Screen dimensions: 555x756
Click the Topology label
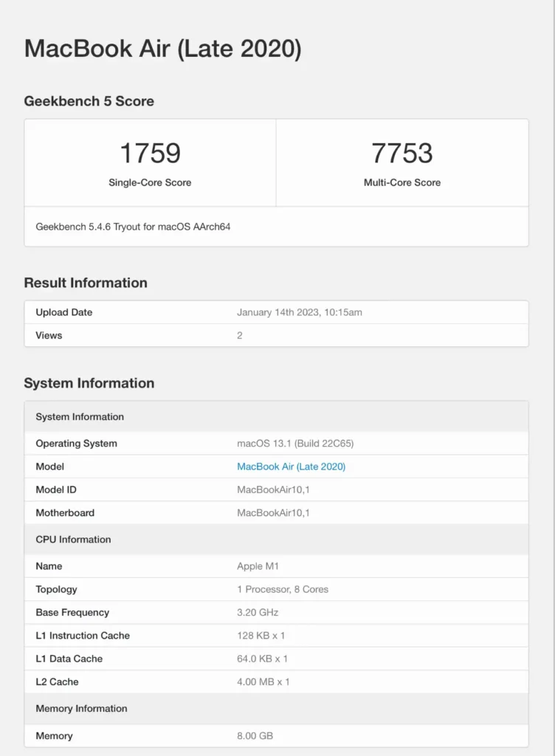coord(56,590)
